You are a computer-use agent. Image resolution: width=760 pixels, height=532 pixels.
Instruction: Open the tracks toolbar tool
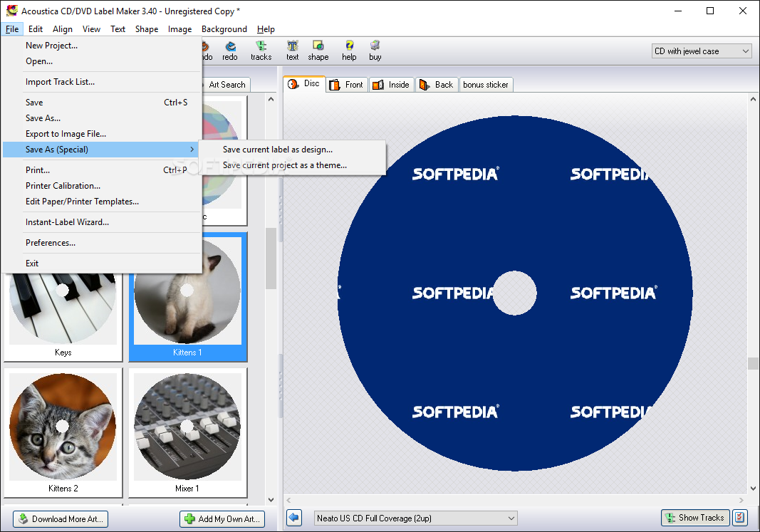tap(261, 51)
